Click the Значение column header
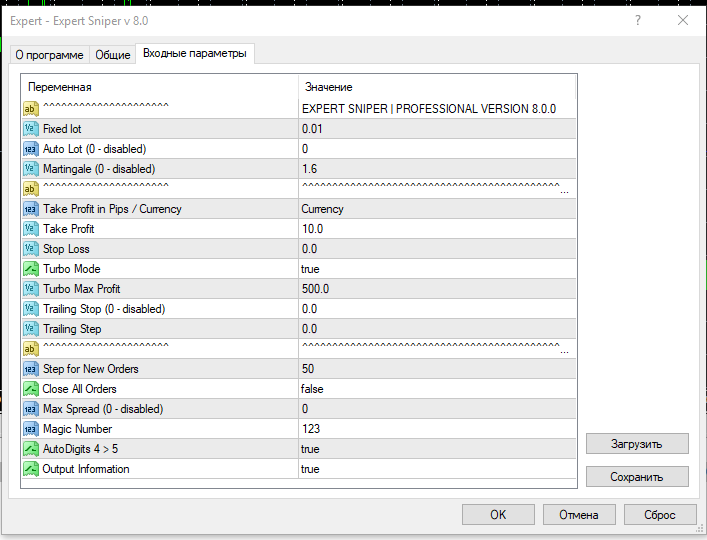 coord(436,87)
